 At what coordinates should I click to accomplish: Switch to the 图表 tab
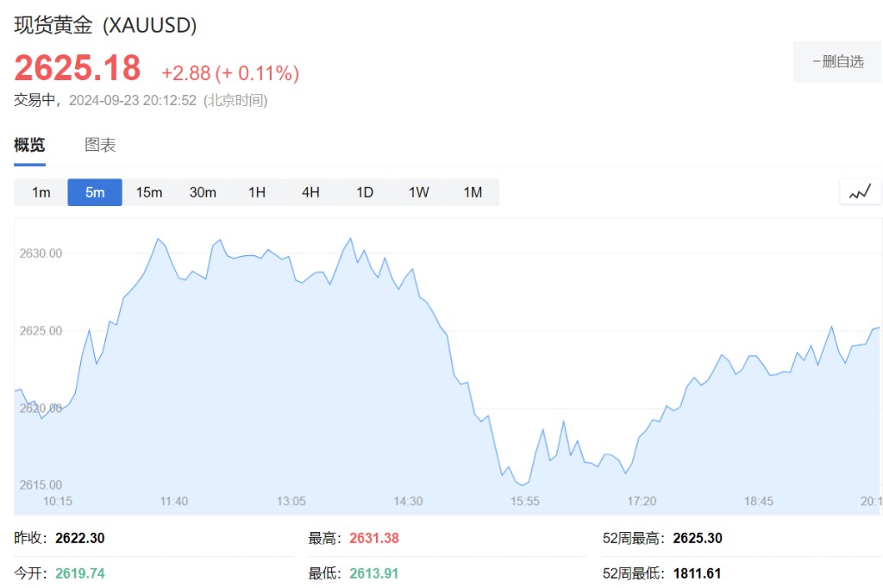100,145
